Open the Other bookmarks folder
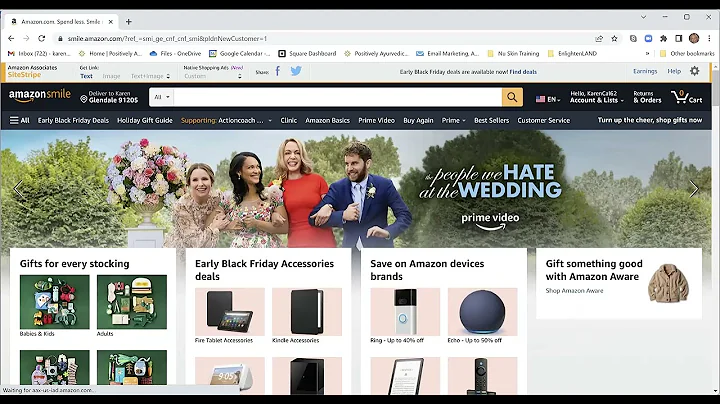Screen dimensions: 720x404 (x=687, y=54)
